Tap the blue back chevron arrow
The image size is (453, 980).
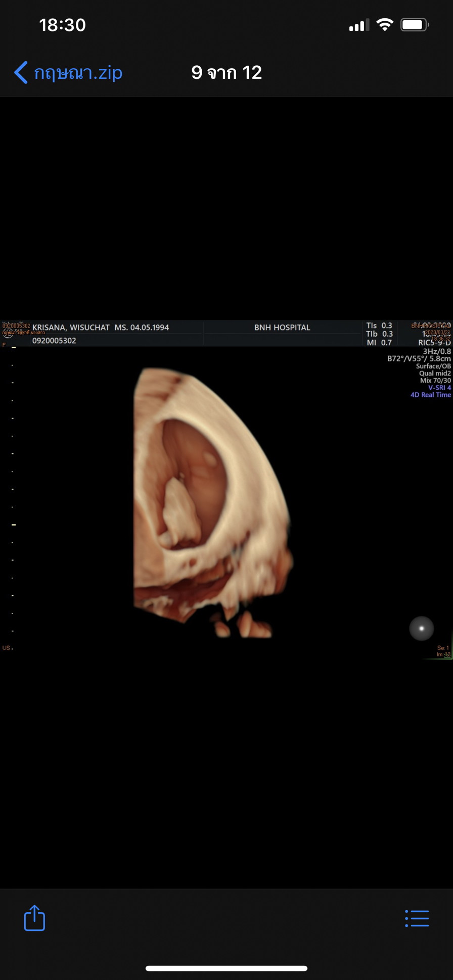[x=21, y=73]
